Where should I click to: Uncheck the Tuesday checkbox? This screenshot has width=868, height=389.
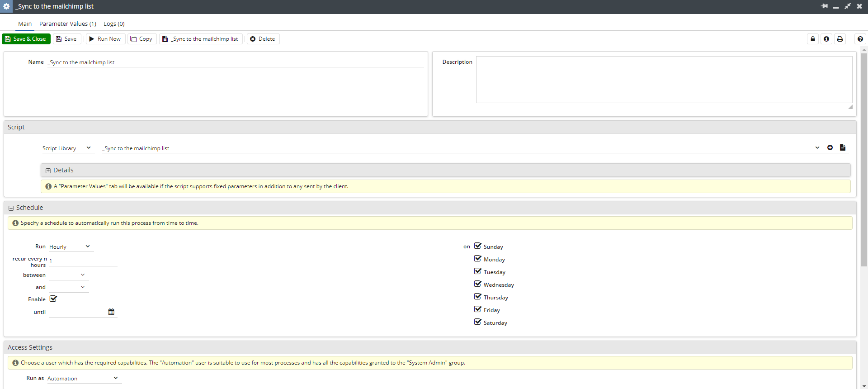pyautogui.click(x=477, y=271)
